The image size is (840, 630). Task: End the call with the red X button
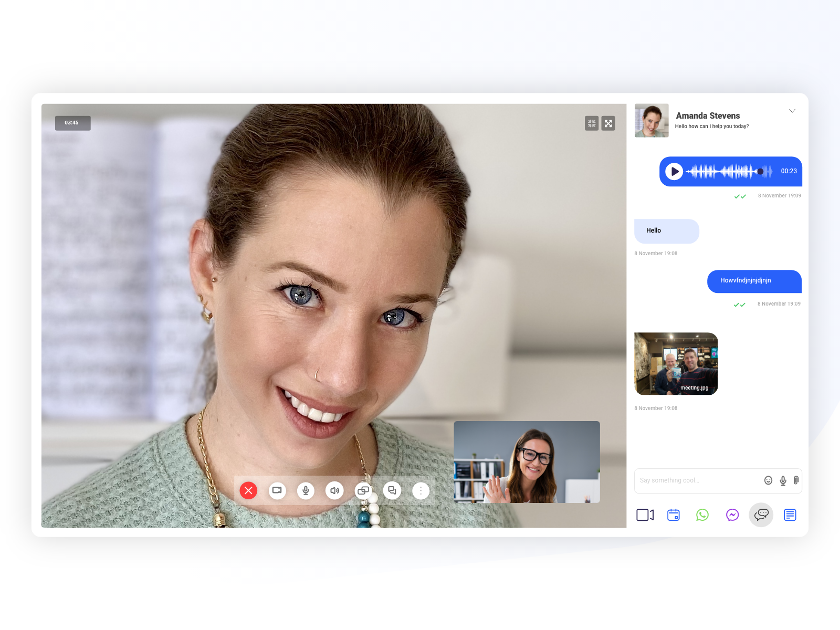click(248, 490)
